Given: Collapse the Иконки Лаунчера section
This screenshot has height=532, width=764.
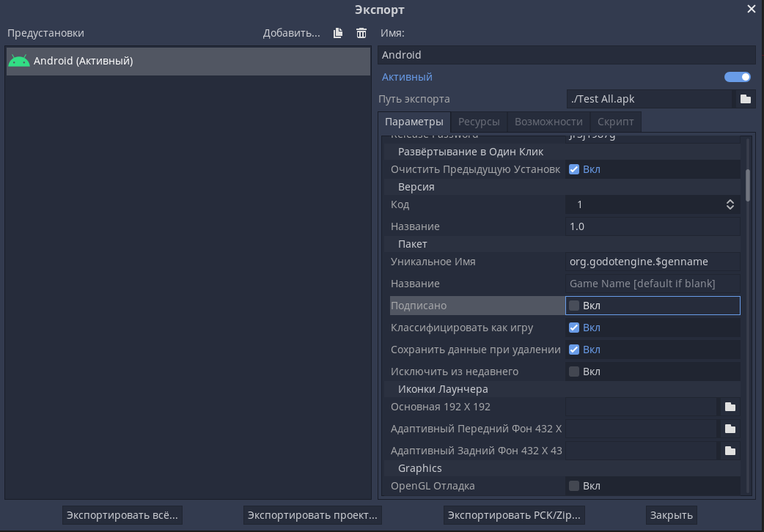Looking at the screenshot, I should (x=442, y=389).
